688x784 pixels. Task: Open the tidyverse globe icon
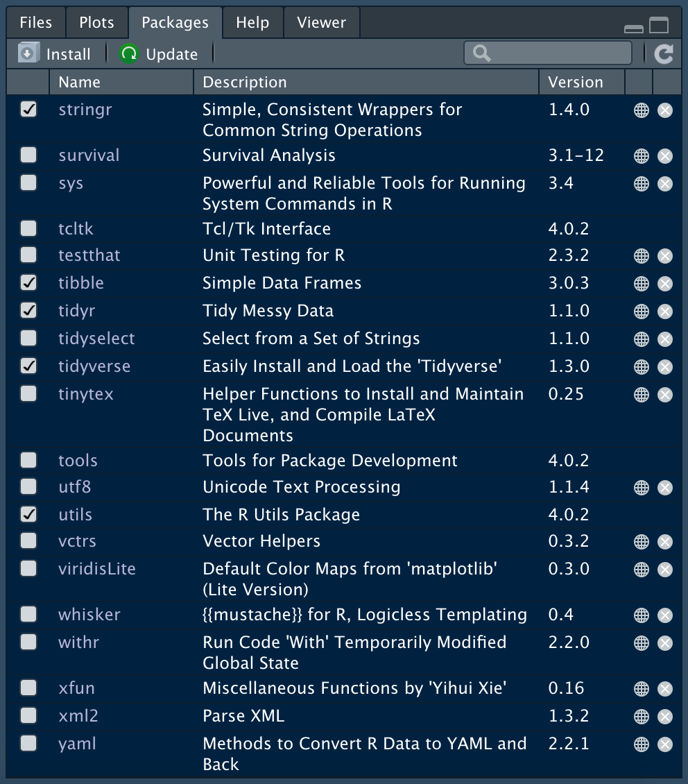(x=641, y=367)
